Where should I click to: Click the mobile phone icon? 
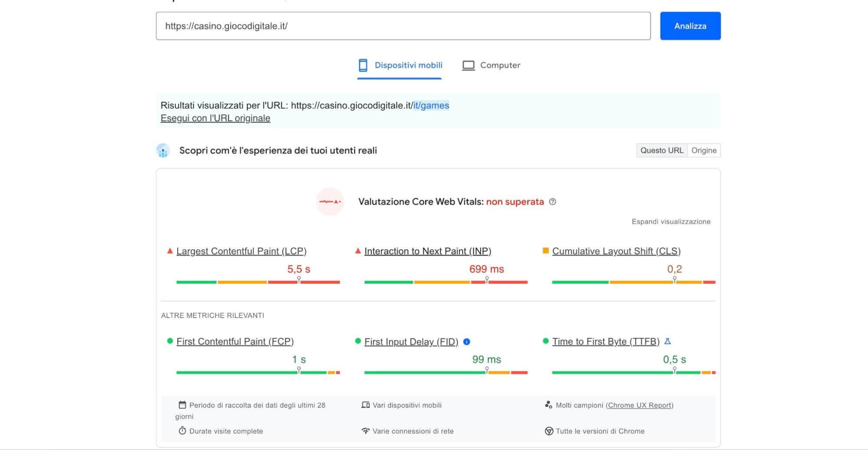(363, 66)
